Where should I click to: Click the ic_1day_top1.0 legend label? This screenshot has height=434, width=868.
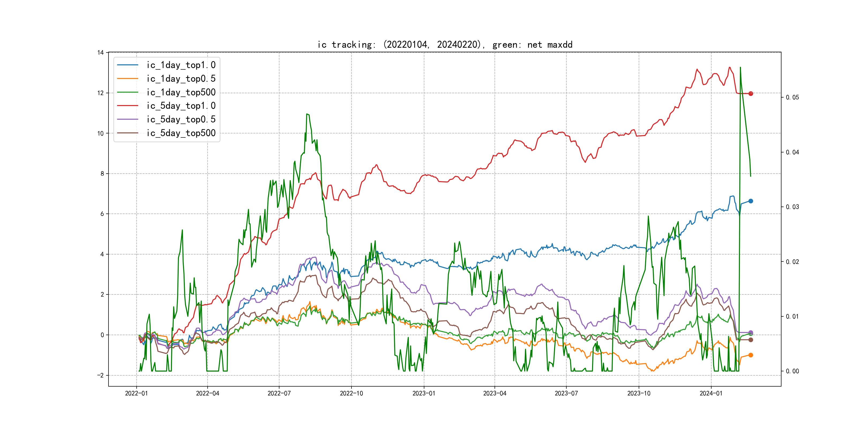(x=181, y=65)
